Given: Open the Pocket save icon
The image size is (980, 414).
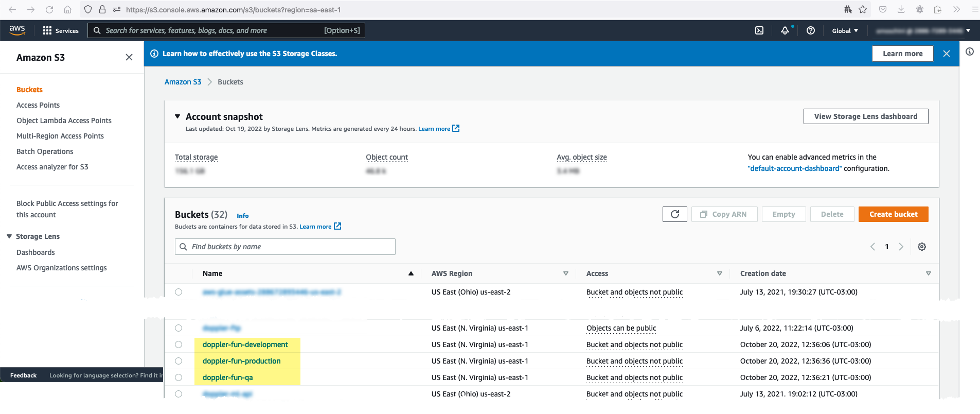Looking at the screenshot, I should 883,9.
